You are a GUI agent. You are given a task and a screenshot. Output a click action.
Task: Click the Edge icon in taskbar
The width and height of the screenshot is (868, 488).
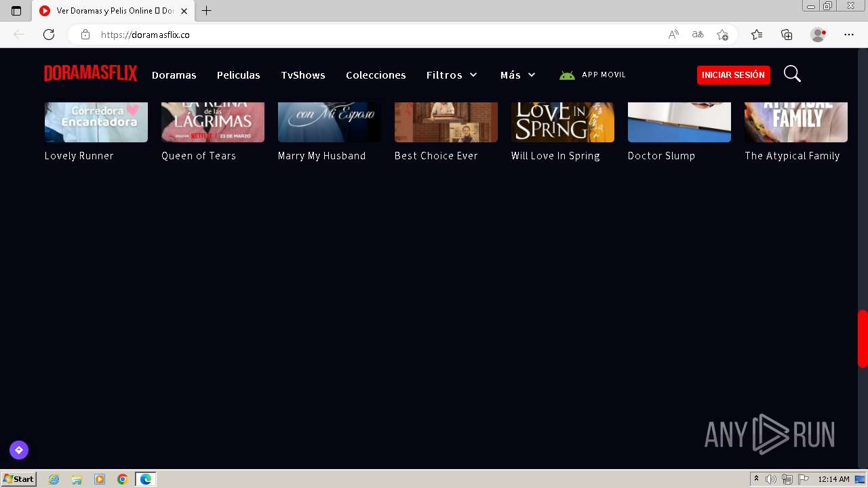coord(146,479)
